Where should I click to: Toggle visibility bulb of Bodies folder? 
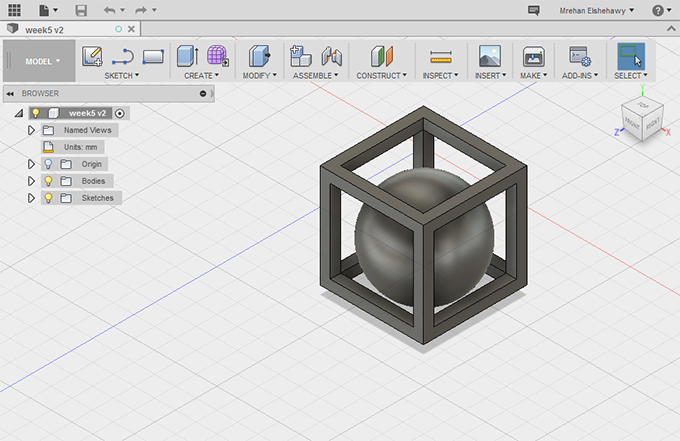(47, 181)
